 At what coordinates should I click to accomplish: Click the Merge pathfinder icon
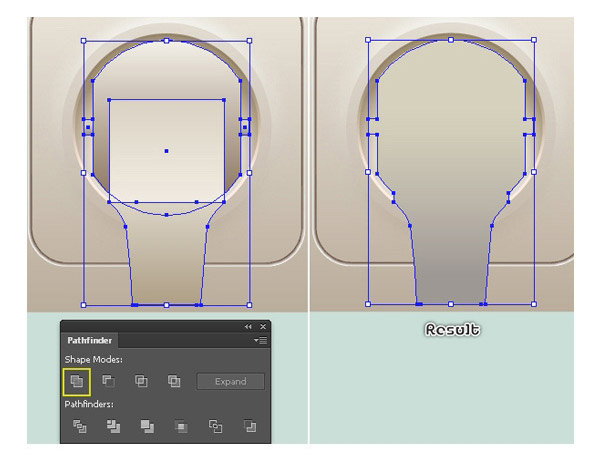tap(147, 426)
